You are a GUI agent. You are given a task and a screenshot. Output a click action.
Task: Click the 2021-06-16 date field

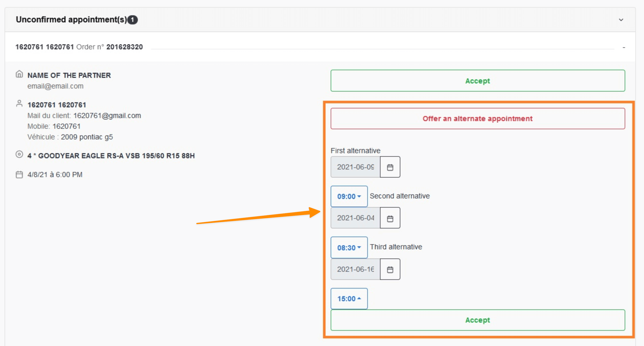point(355,269)
